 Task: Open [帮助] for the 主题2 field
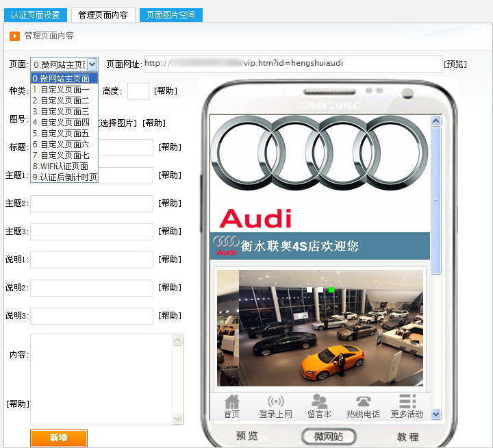tap(170, 203)
